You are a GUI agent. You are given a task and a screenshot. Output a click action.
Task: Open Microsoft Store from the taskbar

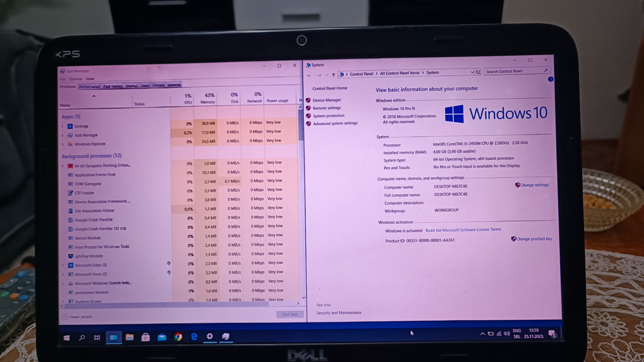145,337
